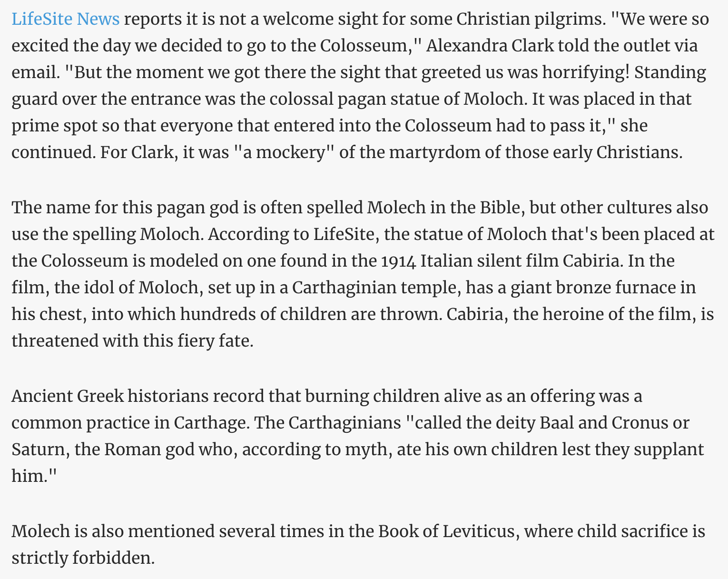
Task: Click the word martyrdom
Action: coord(444,152)
